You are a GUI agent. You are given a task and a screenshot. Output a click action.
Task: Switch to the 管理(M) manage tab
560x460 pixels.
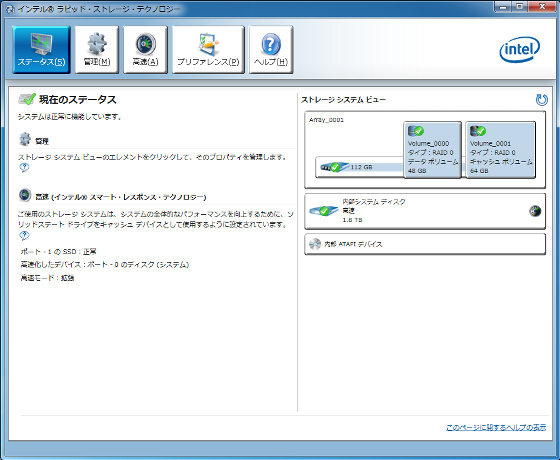click(x=97, y=50)
